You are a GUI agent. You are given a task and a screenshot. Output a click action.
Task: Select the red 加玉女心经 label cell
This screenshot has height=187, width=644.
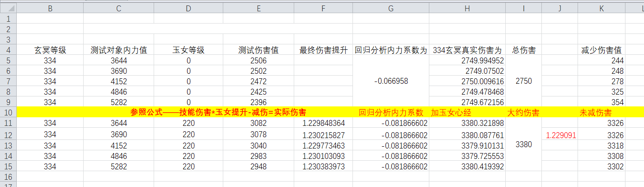pyautogui.click(x=453, y=112)
